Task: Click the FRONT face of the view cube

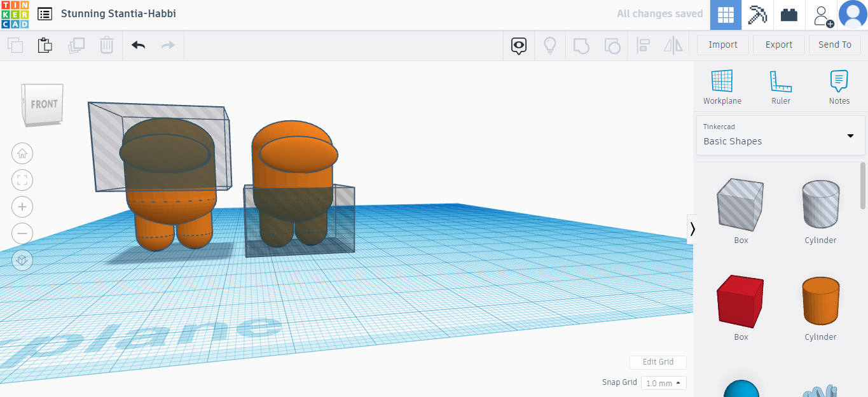Action: point(44,104)
